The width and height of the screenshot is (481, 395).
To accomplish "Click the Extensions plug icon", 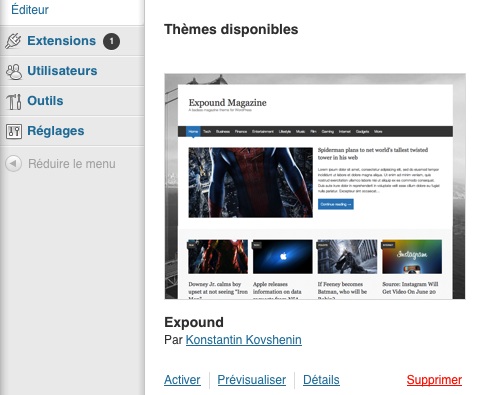I will 13,41.
